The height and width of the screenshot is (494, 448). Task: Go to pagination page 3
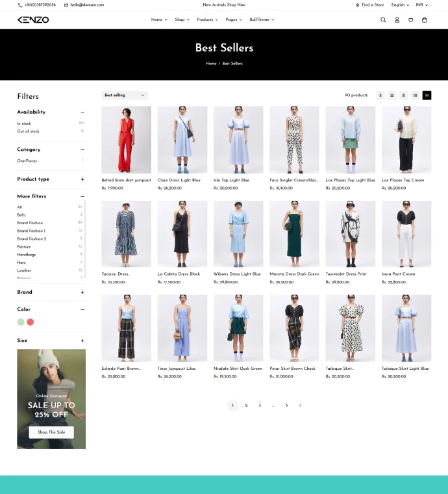click(260, 406)
